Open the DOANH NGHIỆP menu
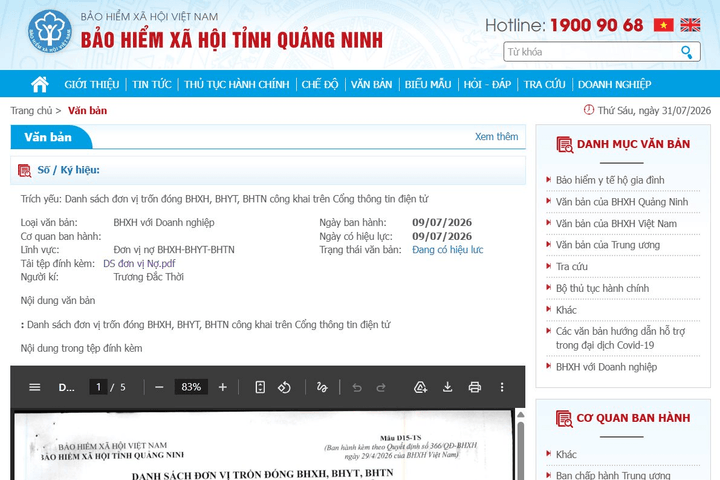This screenshot has width=720, height=480. pyautogui.click(x=614, y=85)
